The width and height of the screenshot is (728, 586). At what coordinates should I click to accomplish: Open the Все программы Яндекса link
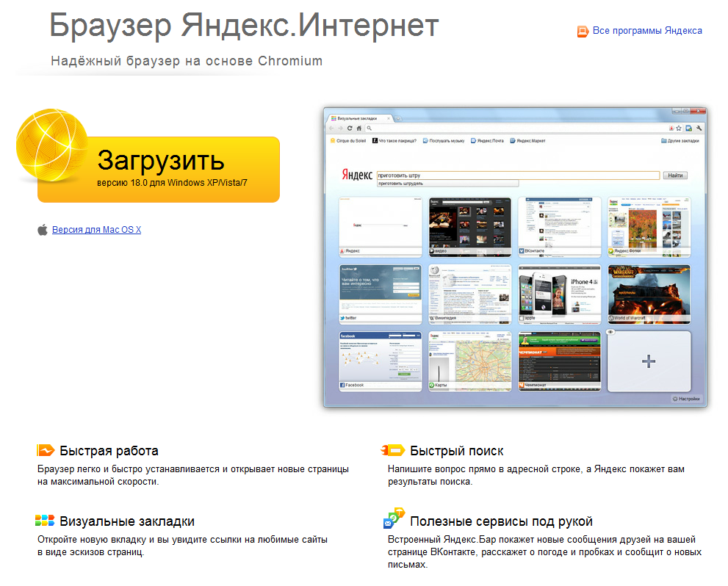pos(647,31)
